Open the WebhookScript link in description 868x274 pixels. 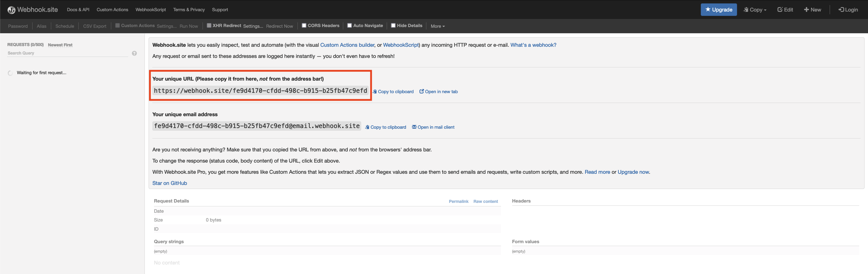401,45
